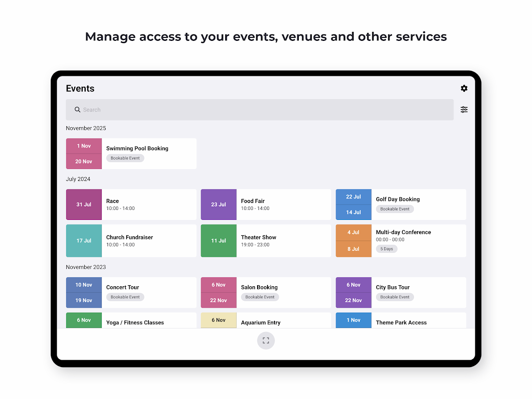Tap the fullscreen expand icon
Screen dimensions: 532x399
click(266, 341)
